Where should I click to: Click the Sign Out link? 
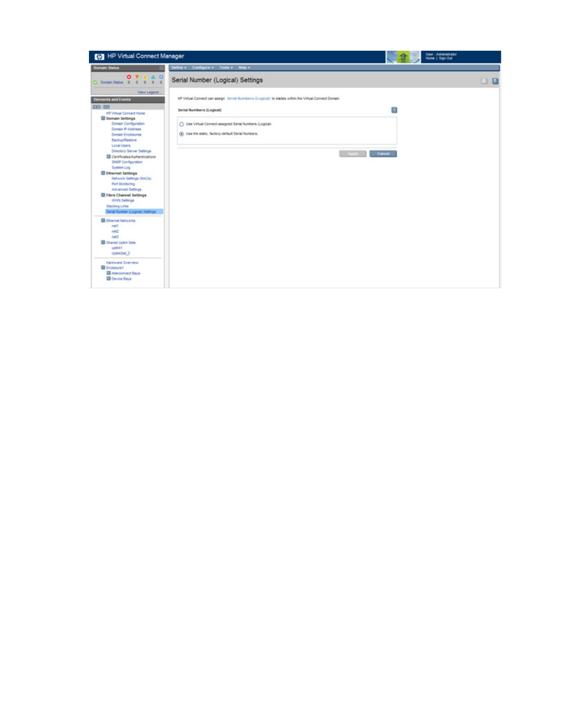coord(446,58)
